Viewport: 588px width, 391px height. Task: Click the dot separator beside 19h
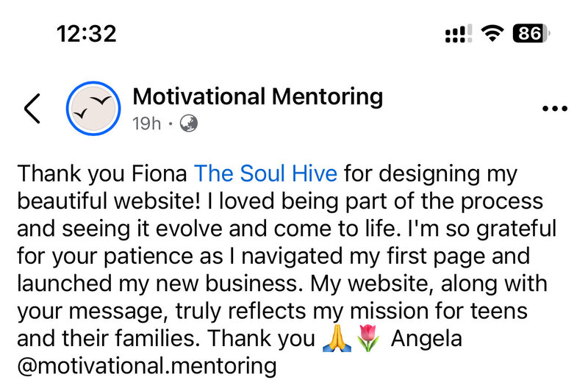pyautogui.click(x=171, y=123)
